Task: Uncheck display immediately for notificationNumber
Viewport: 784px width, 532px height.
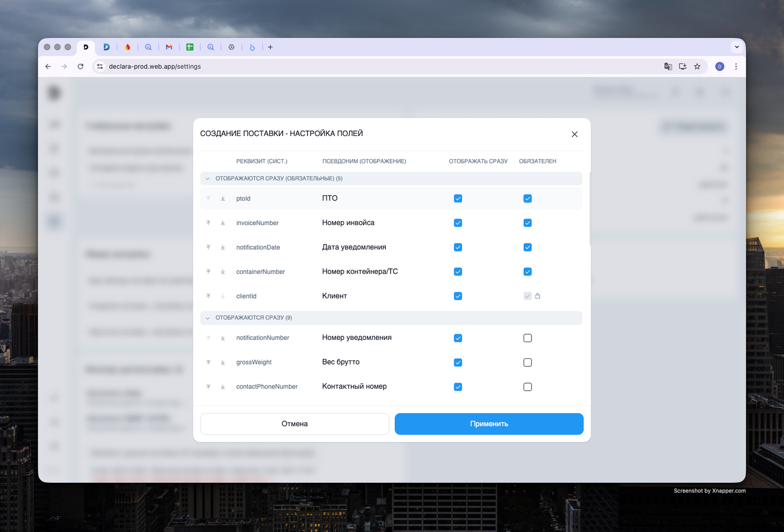Action: tap(458, 338)
